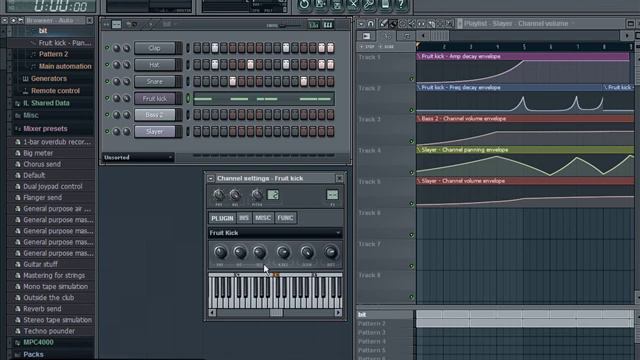
Task: Click clip menu icon of Bass 2 volume envelope
Action: [x=419, y=119]
